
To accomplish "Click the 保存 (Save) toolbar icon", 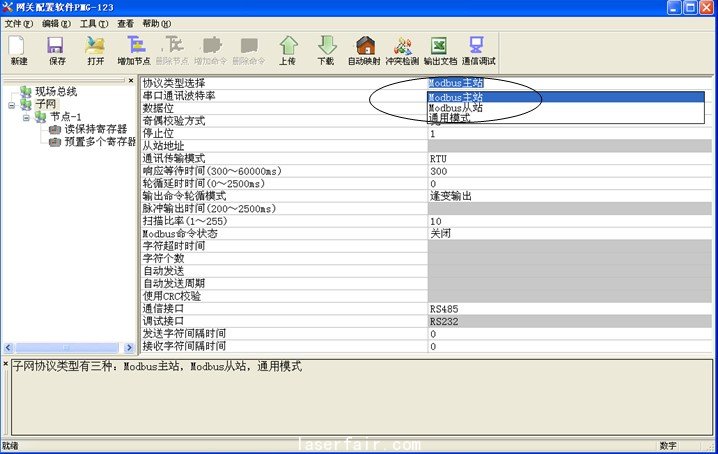I will [57, 48].
